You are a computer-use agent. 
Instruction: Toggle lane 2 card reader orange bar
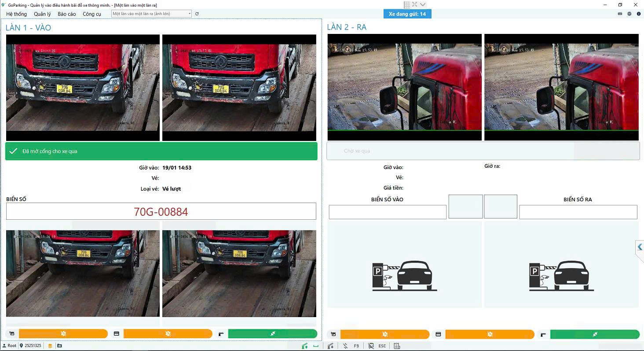click(x=490, y=334)
